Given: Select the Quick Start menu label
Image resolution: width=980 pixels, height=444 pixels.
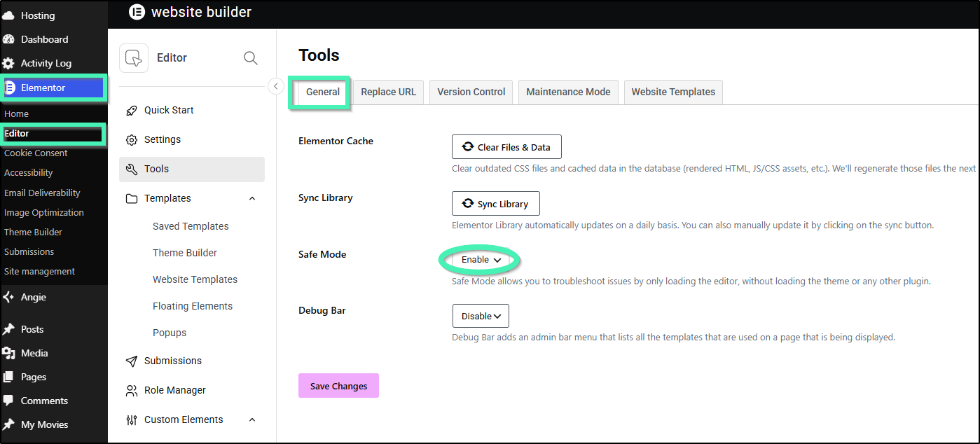Looking at the screenshot, I should click(x=169, y=110).
